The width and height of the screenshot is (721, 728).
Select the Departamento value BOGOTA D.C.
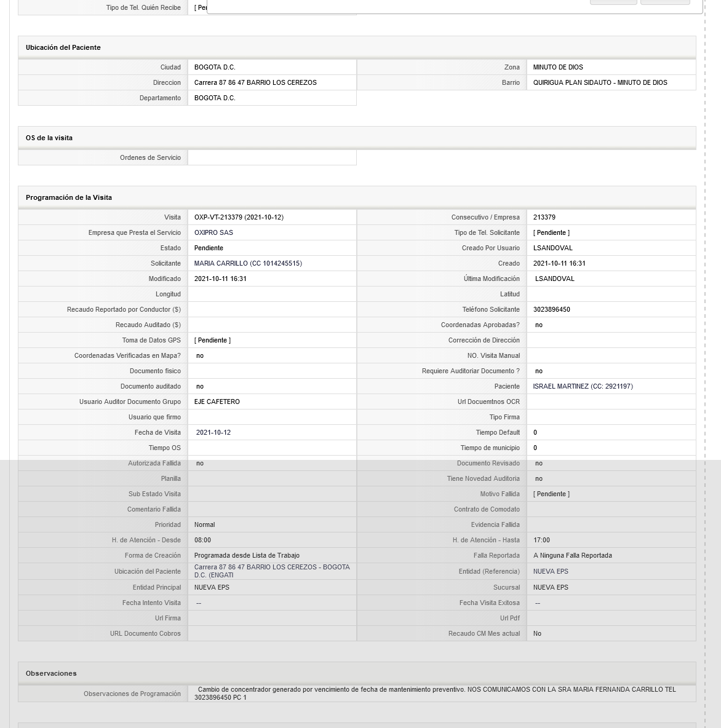215,98
